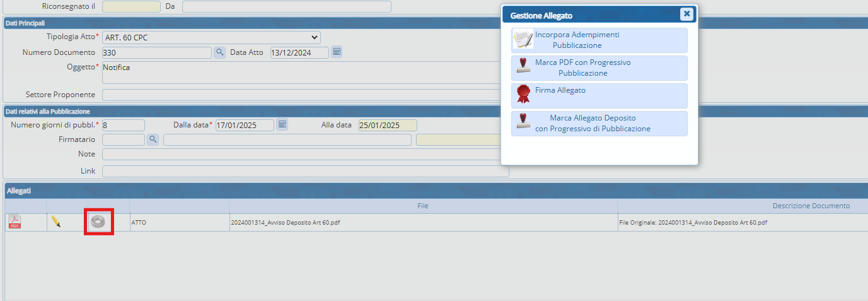The height and width of the screenshot is (301, 868).
Task: Select the ATTO cell in attachments
Action: pos(179,223)
